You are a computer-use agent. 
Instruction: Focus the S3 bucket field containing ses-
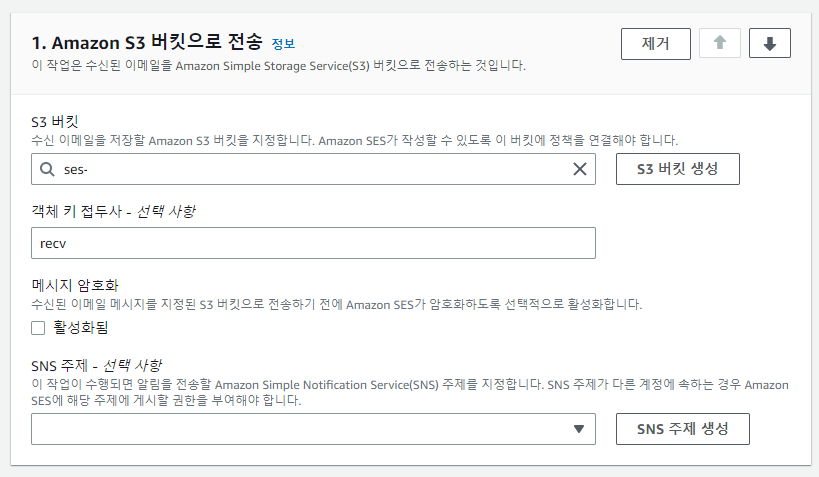pos(300,169)
